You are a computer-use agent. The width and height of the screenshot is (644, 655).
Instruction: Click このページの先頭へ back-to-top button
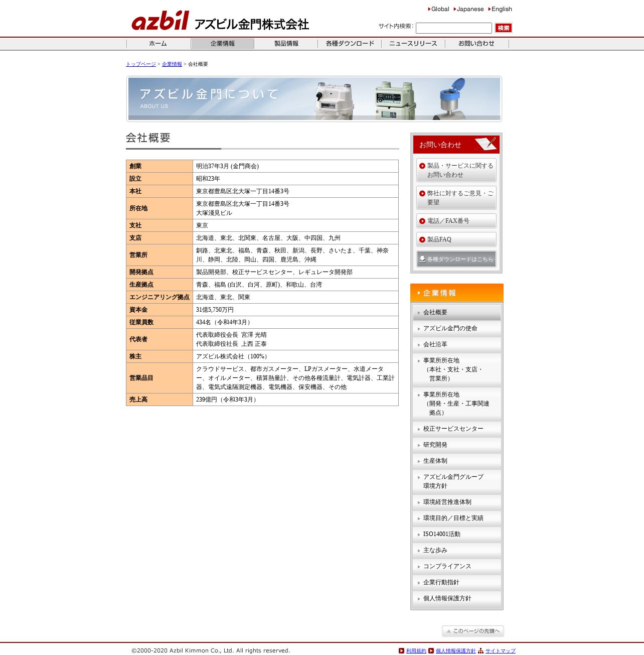point(473,631)
